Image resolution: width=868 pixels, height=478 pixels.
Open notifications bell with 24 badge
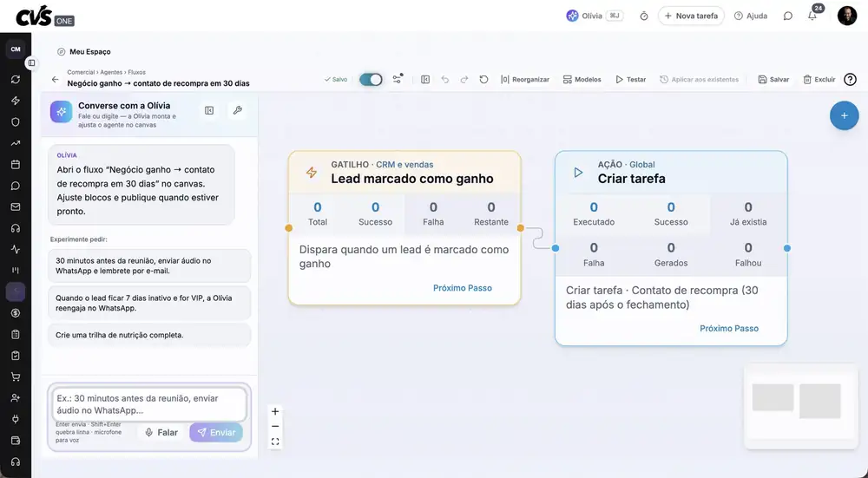pyautogui.click(x=812, y=15)
